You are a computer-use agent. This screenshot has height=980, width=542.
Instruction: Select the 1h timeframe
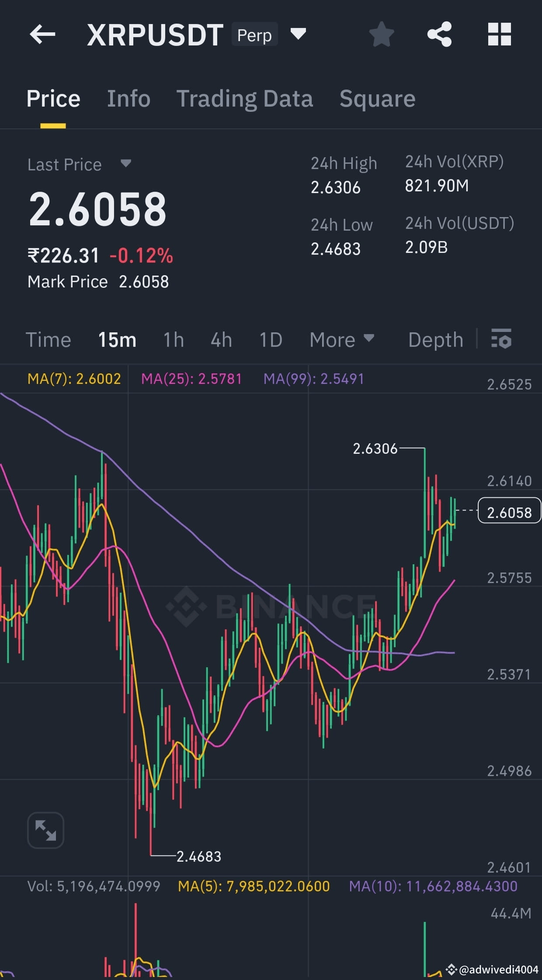pos(172,339)
